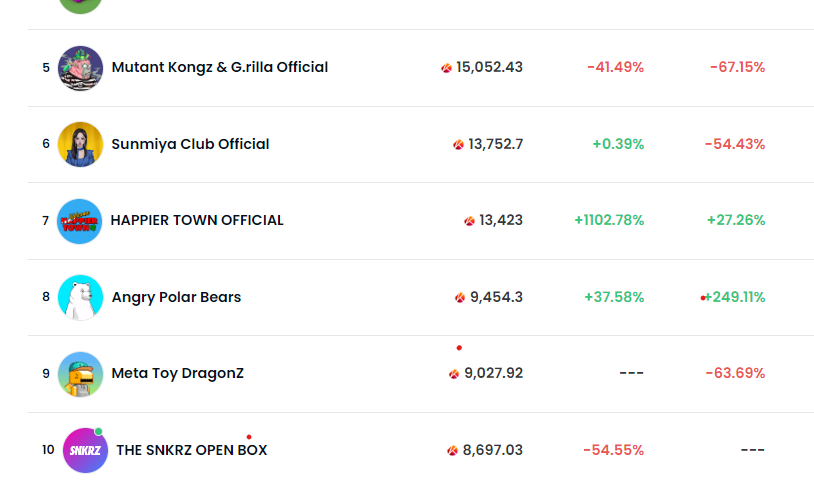Click the green verified dot on SNKRZ logo
The height and width of the screenshot is (487, 814).
click(98, 431)
